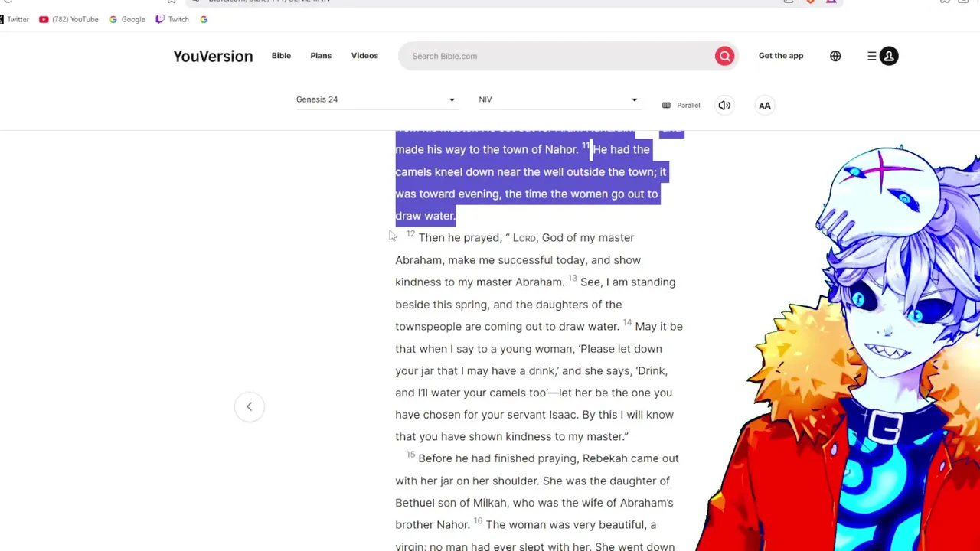The image size is (980, 551).
Task: Toggle Parallel reading mode
Action: [681, 106]
